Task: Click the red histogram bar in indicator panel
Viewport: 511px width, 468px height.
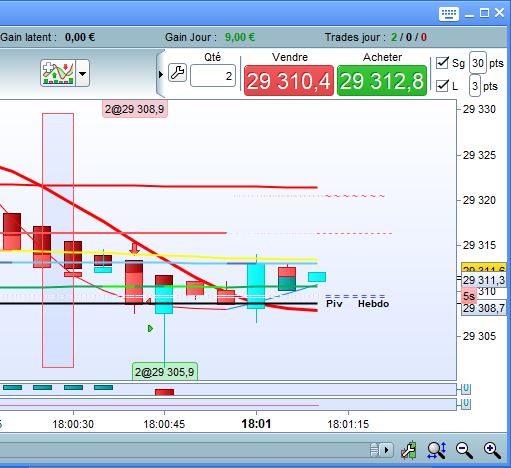Action: (165, 392)
